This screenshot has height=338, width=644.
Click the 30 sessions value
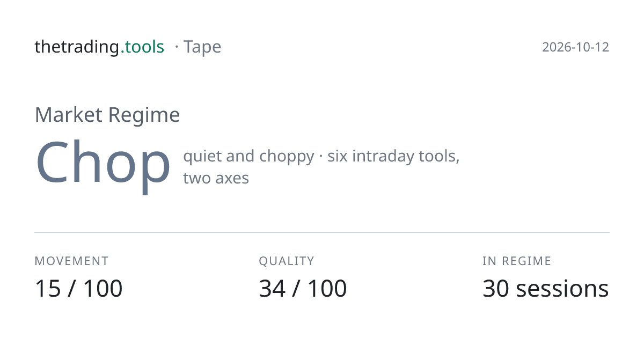click(546, 288)
